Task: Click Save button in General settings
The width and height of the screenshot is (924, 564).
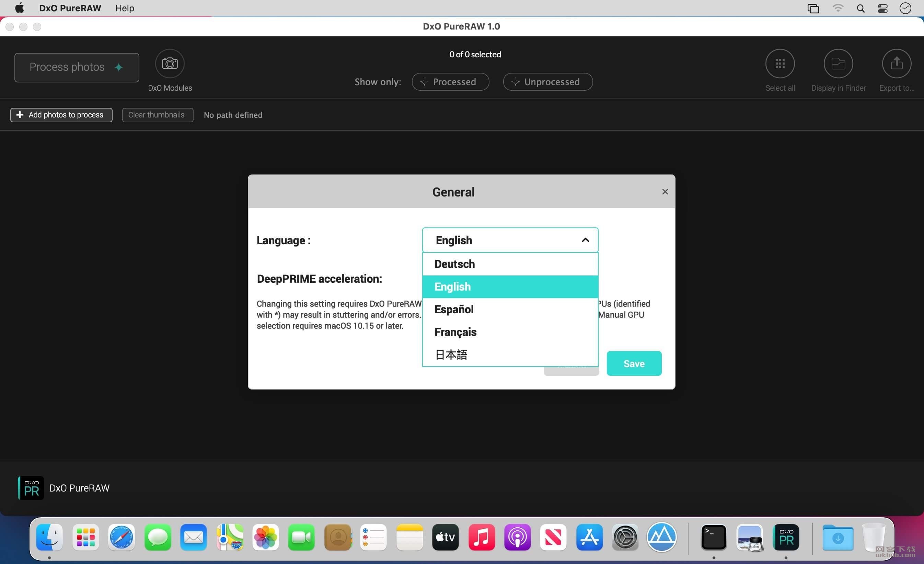Action: 634,363
